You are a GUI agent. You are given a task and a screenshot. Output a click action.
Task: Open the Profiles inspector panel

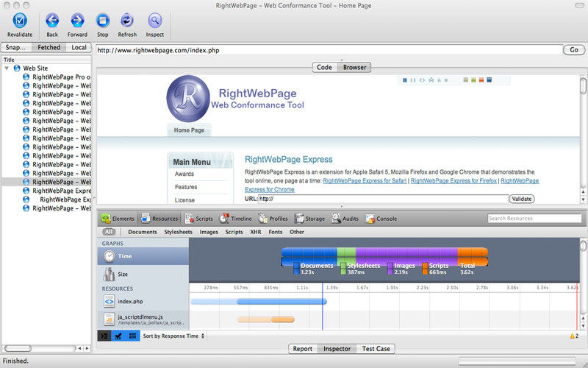(273, 219)
